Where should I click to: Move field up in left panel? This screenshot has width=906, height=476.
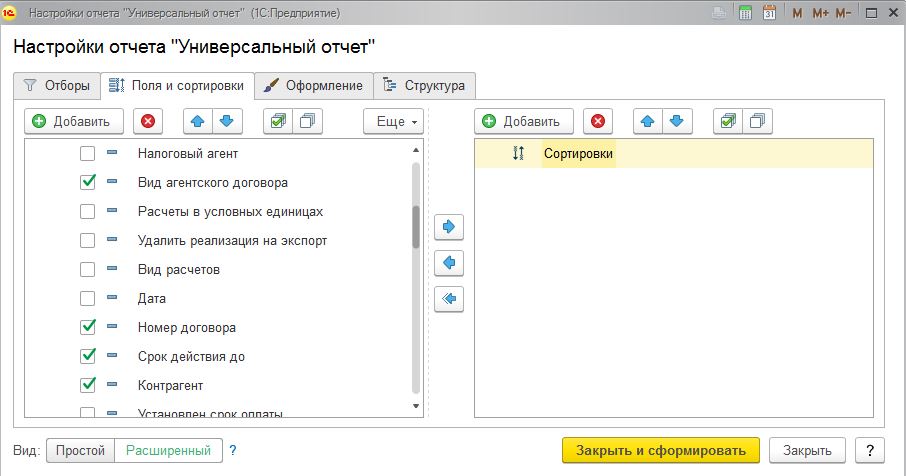[198, 121]
